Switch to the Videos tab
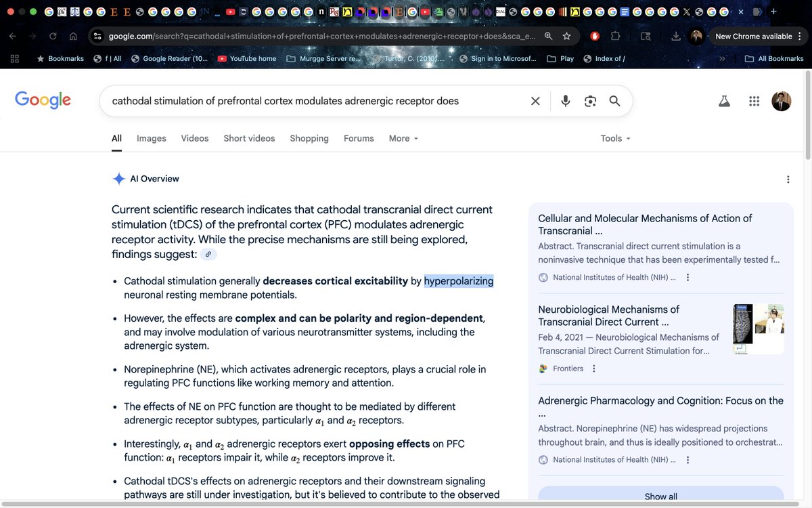 tap(195, 138)
